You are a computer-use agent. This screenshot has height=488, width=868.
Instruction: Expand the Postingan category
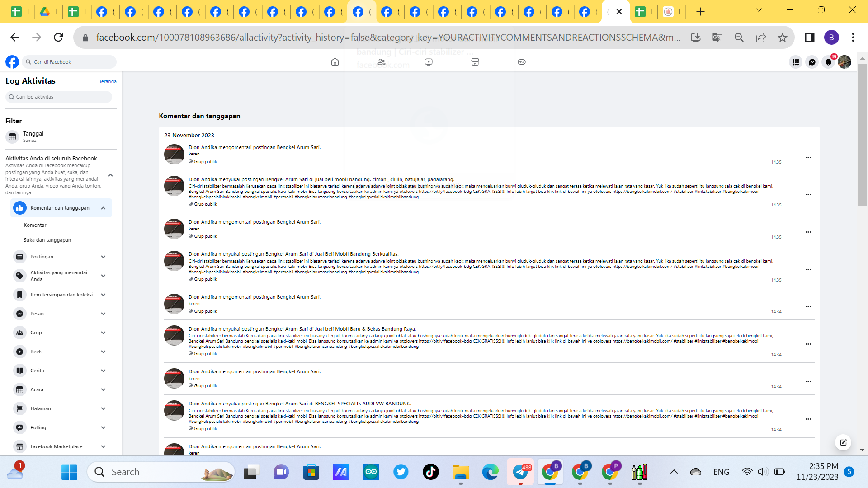coord(104,257)
